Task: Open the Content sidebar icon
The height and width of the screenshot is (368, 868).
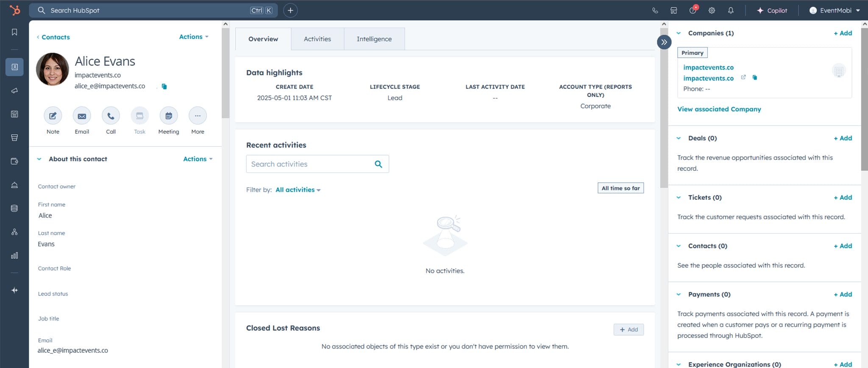Action: tap(14, 114)
